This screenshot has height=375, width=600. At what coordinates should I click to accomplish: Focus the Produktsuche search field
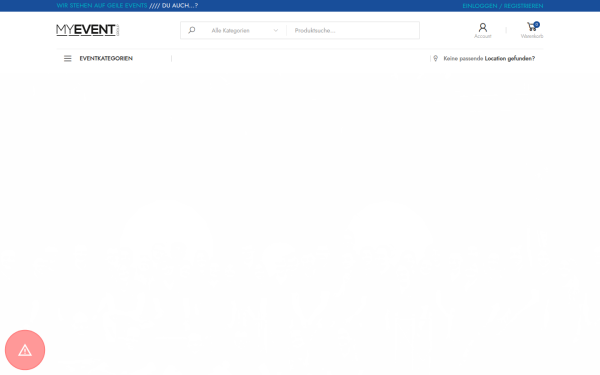coord(353,30)
